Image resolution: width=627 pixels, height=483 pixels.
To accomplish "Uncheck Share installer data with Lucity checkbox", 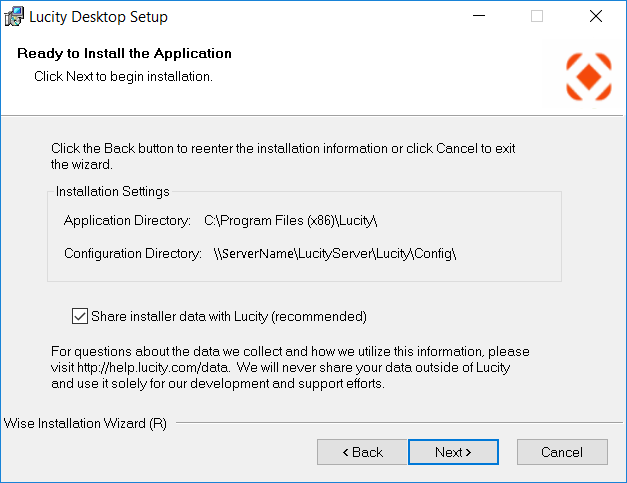I will 80,317.
